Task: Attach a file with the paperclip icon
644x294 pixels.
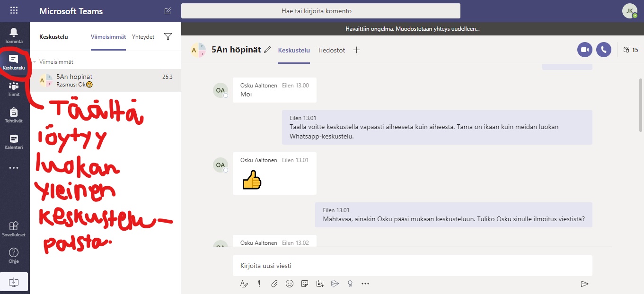Action: click(x=274, y=284)
